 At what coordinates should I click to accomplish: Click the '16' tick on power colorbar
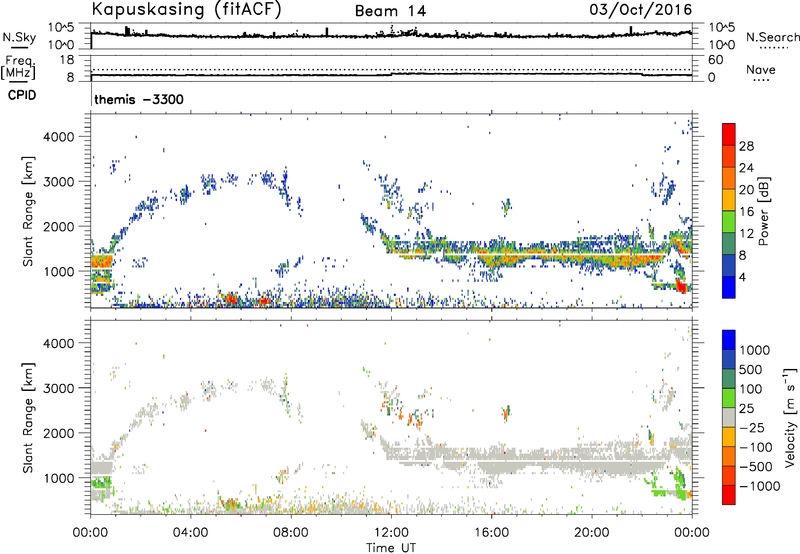[x=746, y=211]
